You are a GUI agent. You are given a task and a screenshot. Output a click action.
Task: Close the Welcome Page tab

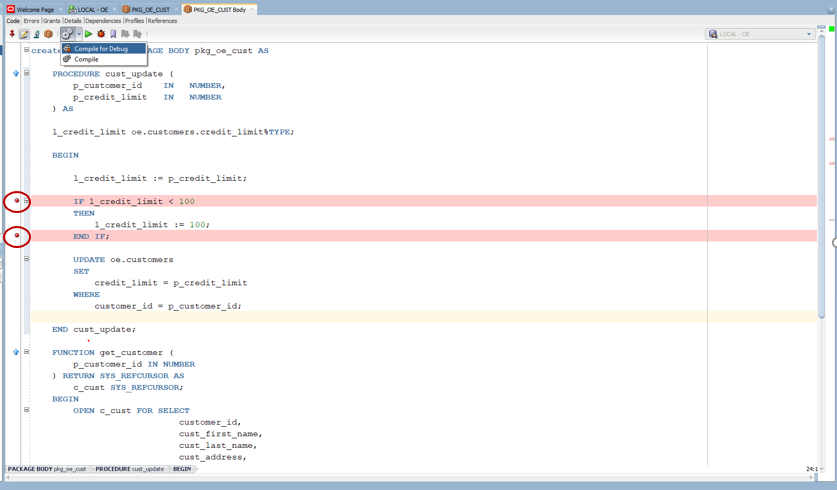point(60,10)
